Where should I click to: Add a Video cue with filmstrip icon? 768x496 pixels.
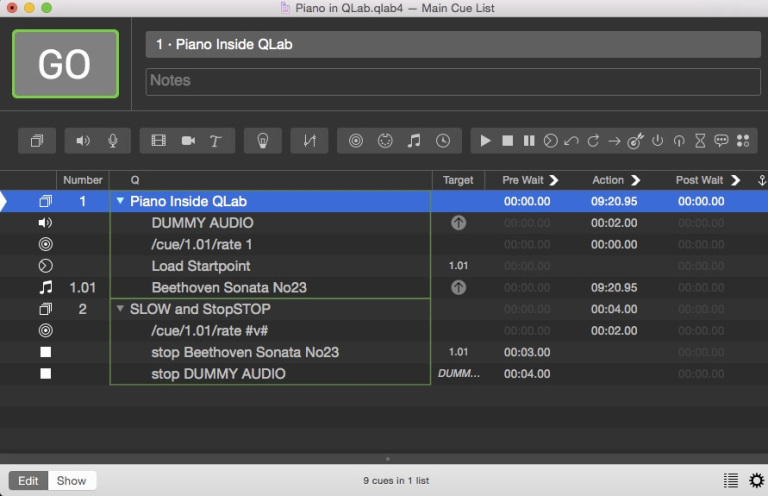[x=158, y=141]
